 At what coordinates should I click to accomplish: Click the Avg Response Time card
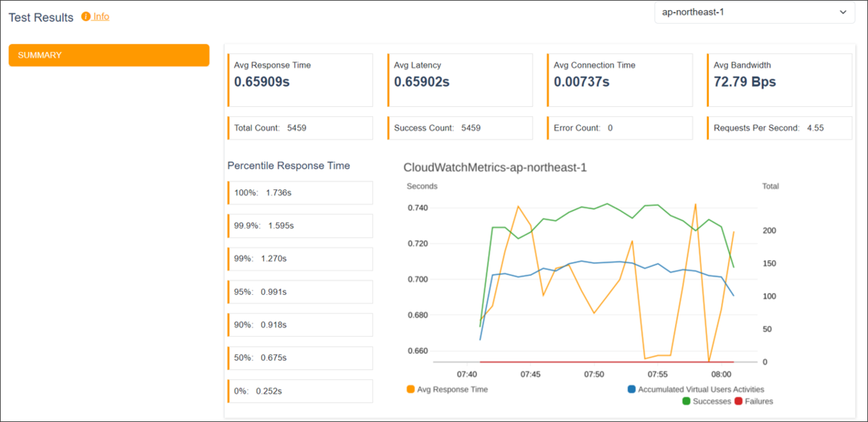300,79
